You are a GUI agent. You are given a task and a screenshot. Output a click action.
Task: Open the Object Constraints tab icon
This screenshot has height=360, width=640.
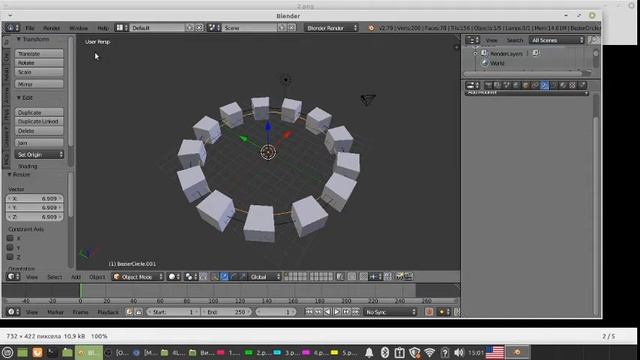(x=535, y=85)
